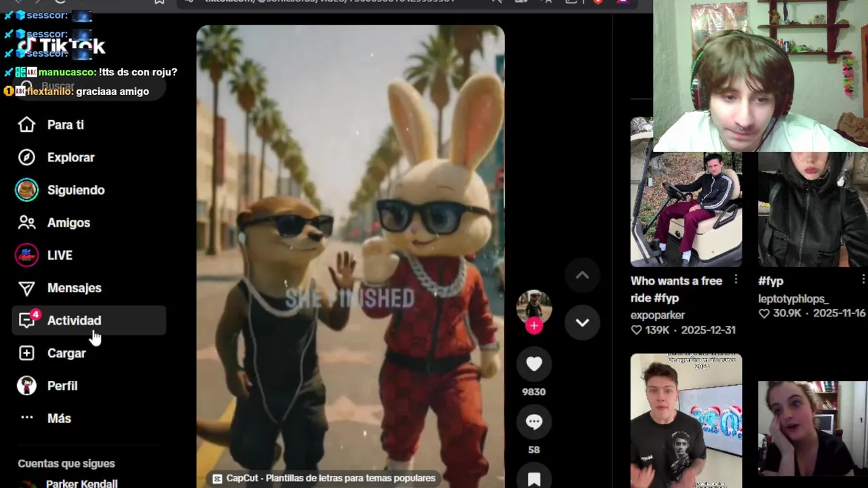Viewport: 868px width, 488px height.
Task: Select the Para ti menu label
Action: [66, 125]
